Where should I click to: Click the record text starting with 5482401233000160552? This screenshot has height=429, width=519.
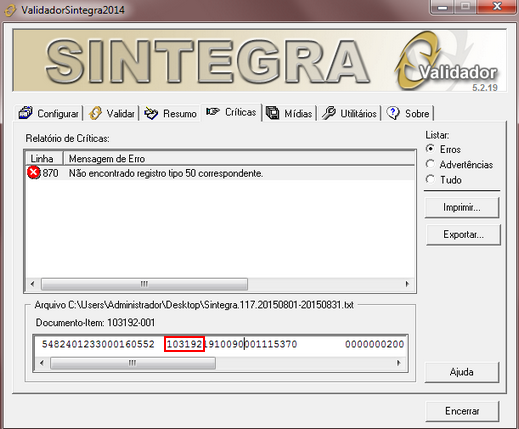tap(98, 344)
